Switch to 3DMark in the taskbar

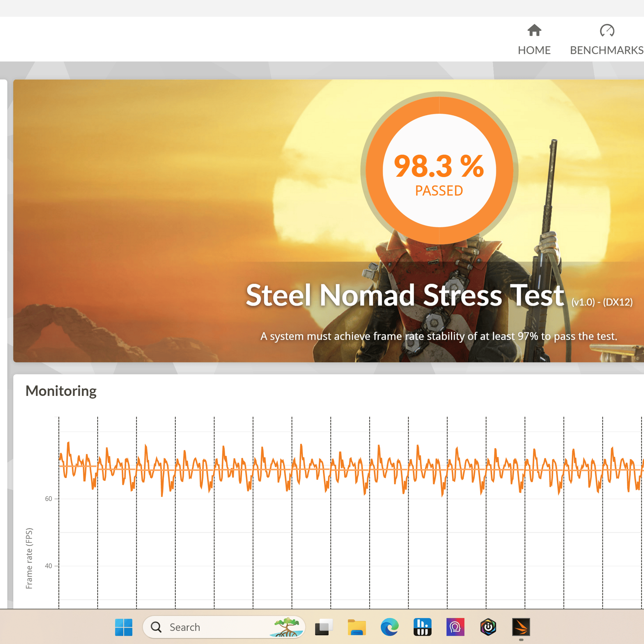click(521, 627)
